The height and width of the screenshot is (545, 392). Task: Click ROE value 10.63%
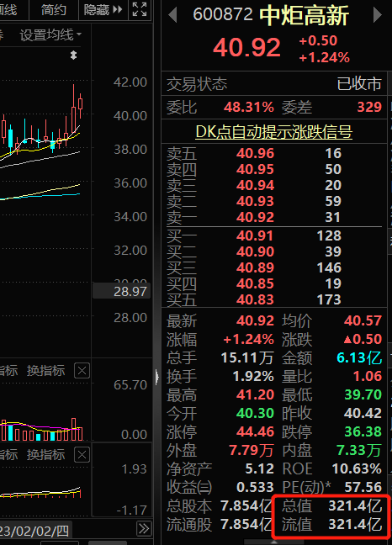click(357, 468)
